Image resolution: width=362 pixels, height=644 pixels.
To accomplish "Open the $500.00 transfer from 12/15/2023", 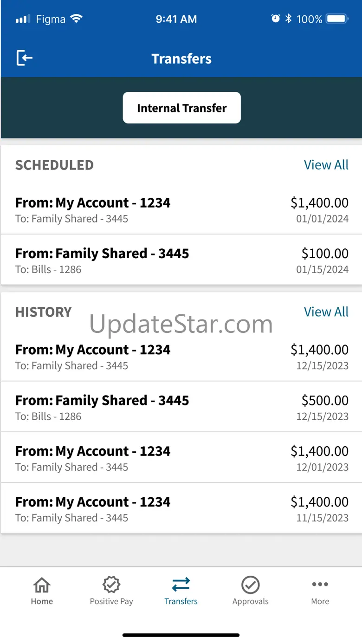I will (181, 407).
